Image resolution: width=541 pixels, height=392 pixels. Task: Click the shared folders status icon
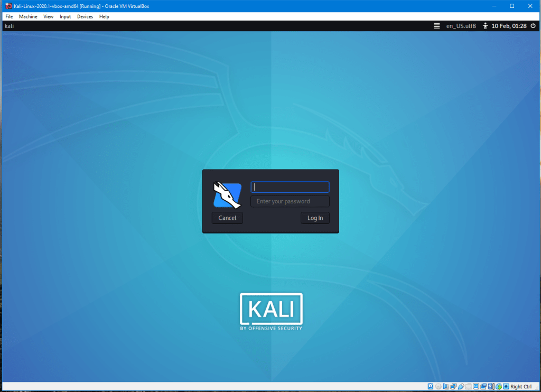coord(468,387)
